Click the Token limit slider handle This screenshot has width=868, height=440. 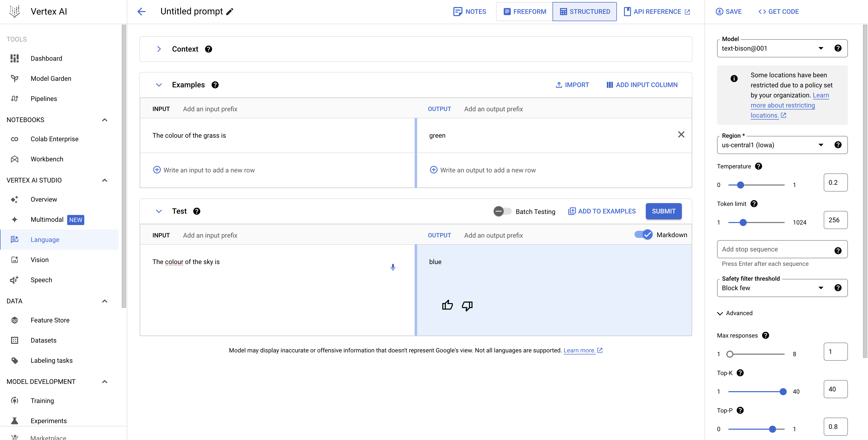(743, 223)
